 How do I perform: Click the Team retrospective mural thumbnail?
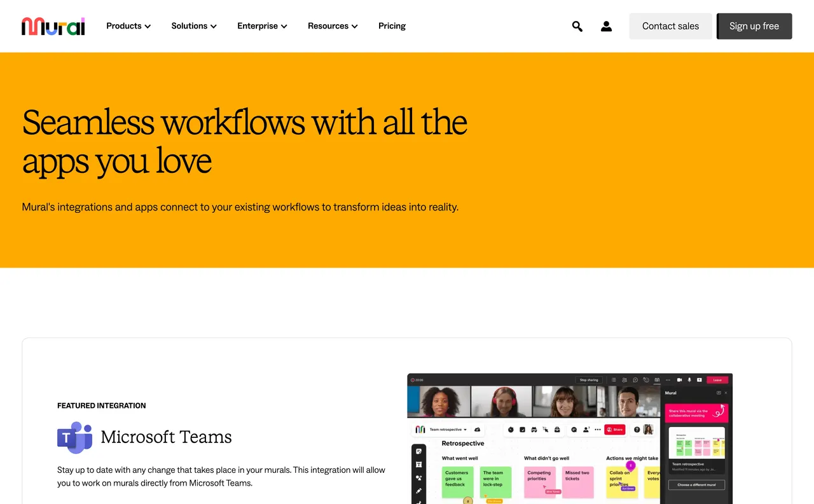click(x=696, y=443)
